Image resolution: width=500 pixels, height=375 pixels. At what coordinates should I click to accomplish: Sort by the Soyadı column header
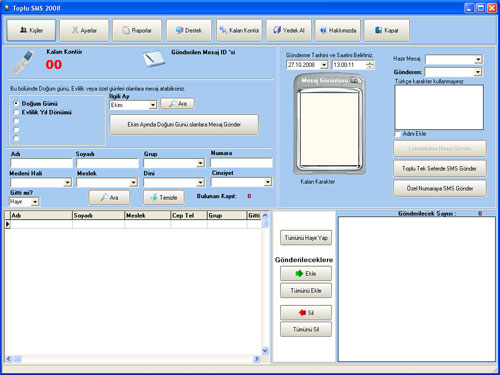pos(98,216)
